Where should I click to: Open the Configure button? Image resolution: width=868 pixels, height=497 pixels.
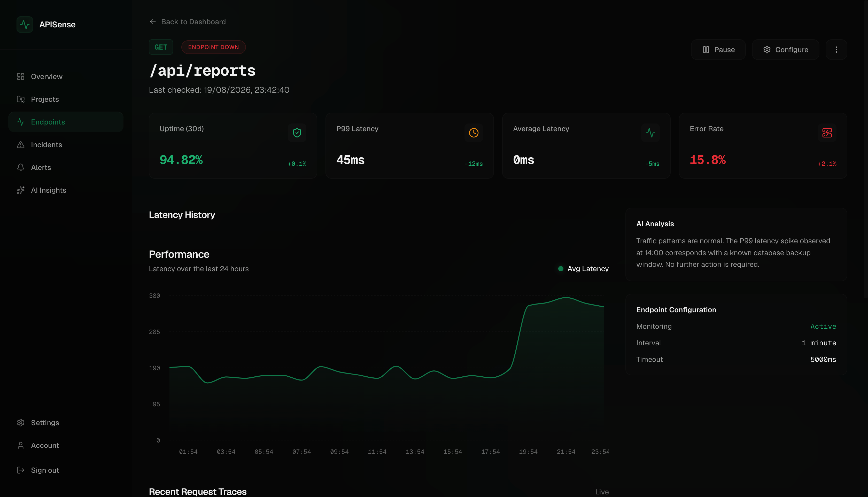pos(785,50)
